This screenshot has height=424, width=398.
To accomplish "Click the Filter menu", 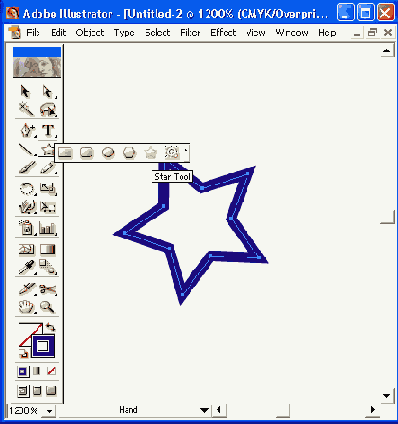I will click(x=190, y=33).
